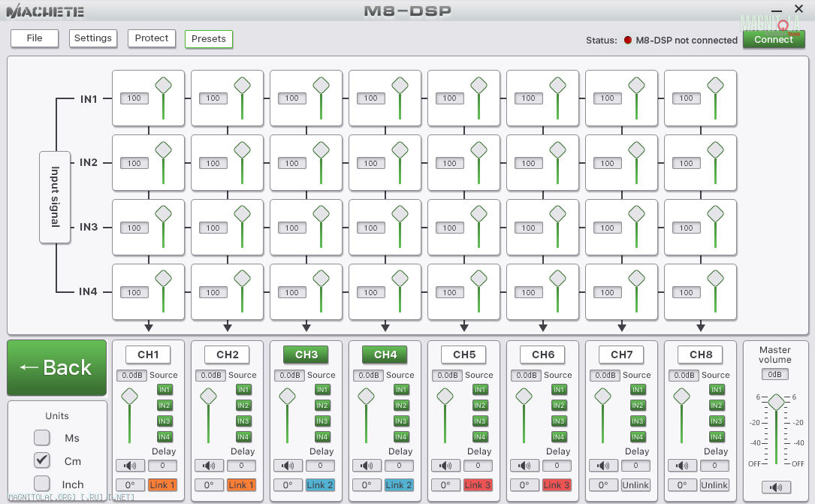Viewport: 815px width, 504px height.
Task: Mute the CH5 output speaker icon
Action: pos(445,466)
